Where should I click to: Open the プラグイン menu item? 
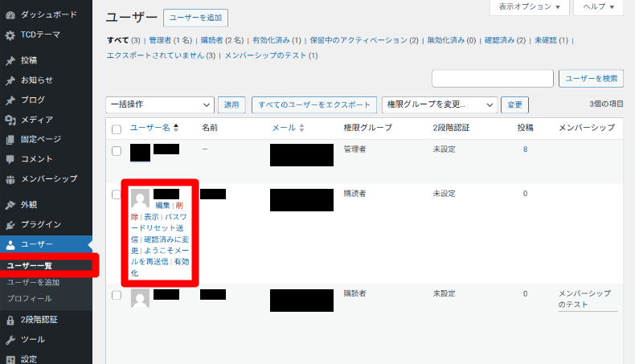pyautogui.click(x=41, y=224)
